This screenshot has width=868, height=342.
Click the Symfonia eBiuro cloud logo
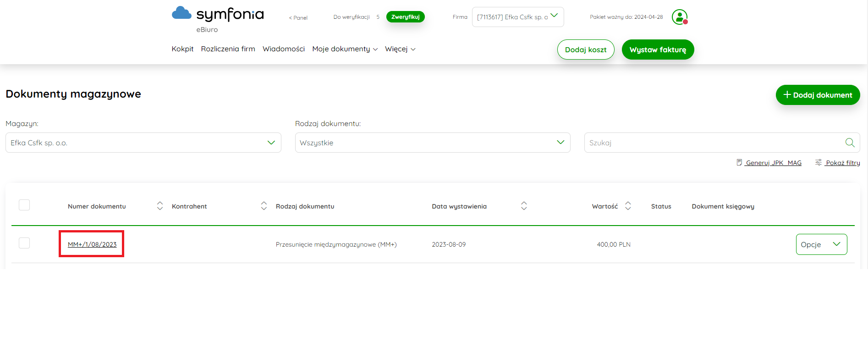pyautogui.click(x=218, y=19)
